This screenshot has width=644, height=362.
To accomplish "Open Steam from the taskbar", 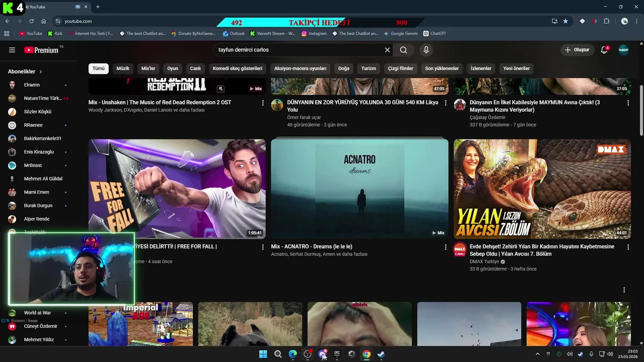I will click(x=381, y=354).
